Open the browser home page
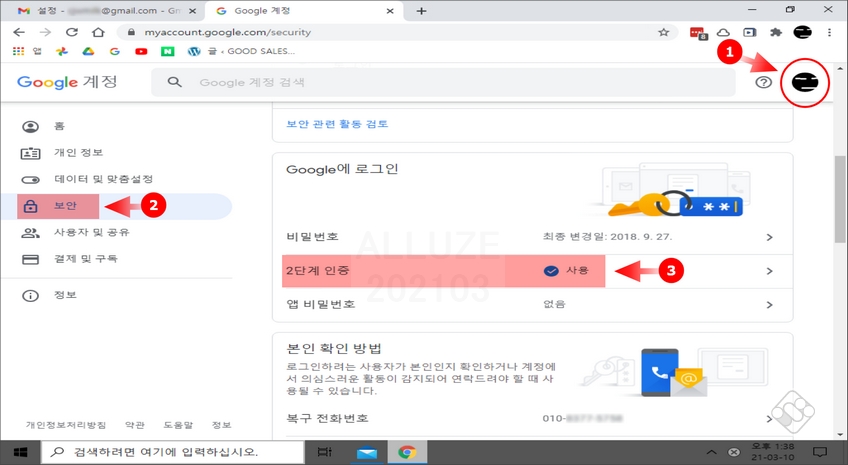 [x=98, y=32]
